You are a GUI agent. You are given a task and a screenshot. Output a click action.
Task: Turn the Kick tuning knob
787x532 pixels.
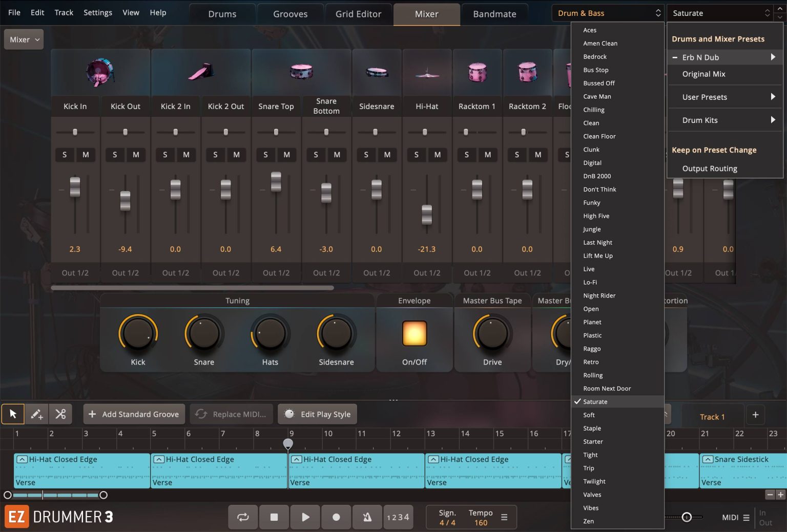(138, 333)
